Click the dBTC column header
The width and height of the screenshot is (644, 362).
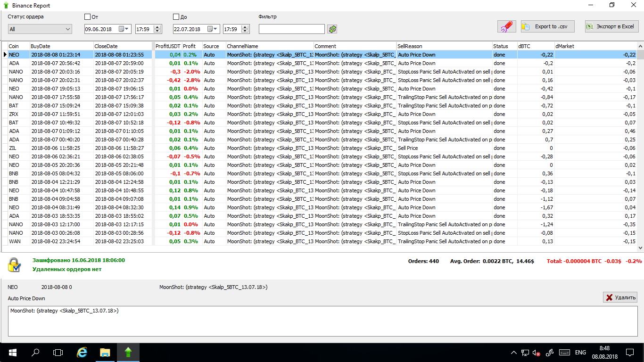click(x=536, y=46)
